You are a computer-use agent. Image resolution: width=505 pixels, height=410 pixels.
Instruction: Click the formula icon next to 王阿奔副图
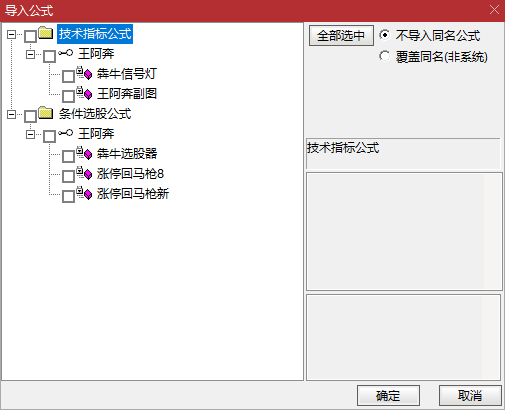point(84,93)
